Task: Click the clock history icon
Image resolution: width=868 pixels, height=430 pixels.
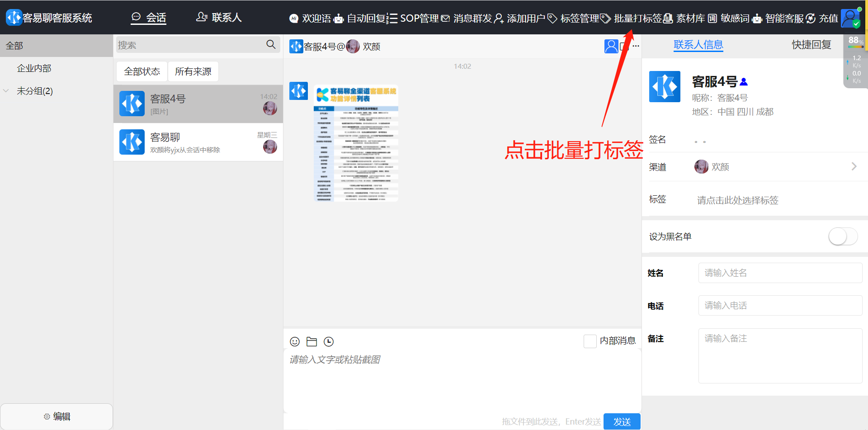Action: click(x=329, y=341)
